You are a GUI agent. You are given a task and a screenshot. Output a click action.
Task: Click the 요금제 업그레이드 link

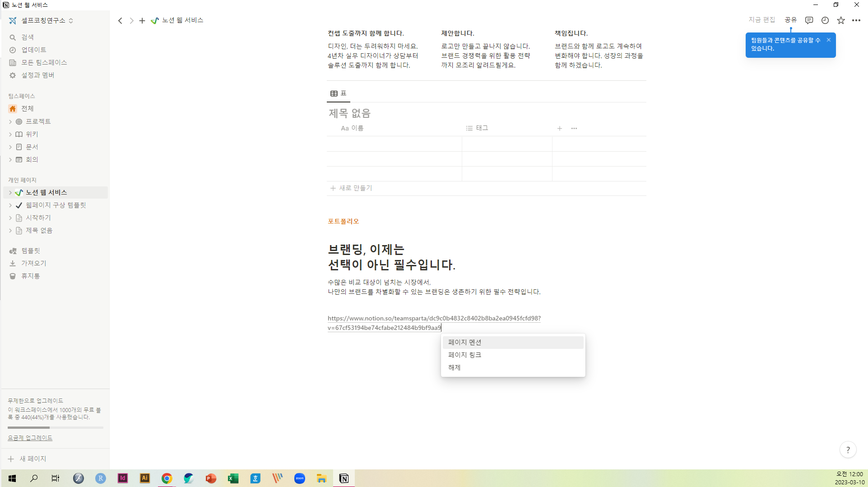pos(30,438)
